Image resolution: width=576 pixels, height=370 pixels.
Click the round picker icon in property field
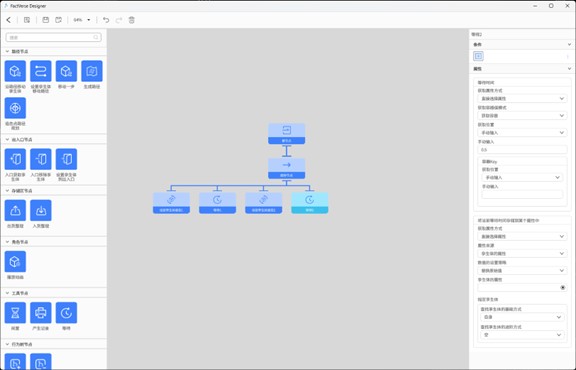tap(562, 288)
